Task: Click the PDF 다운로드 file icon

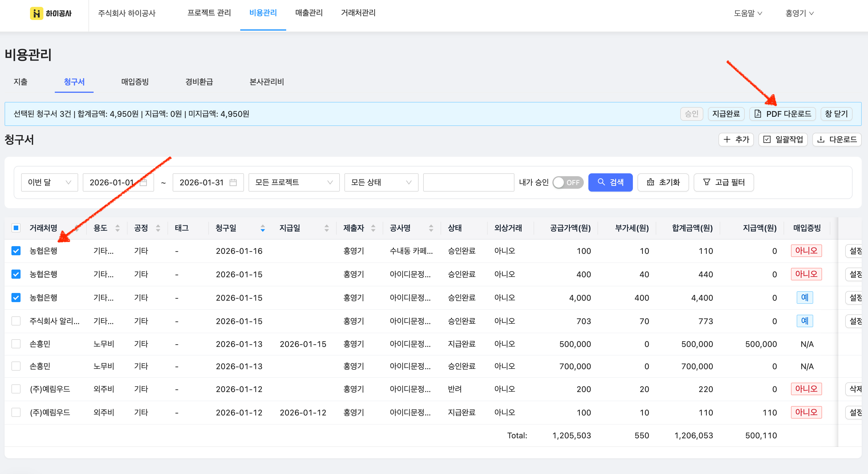Action: [x=758, y=114]
